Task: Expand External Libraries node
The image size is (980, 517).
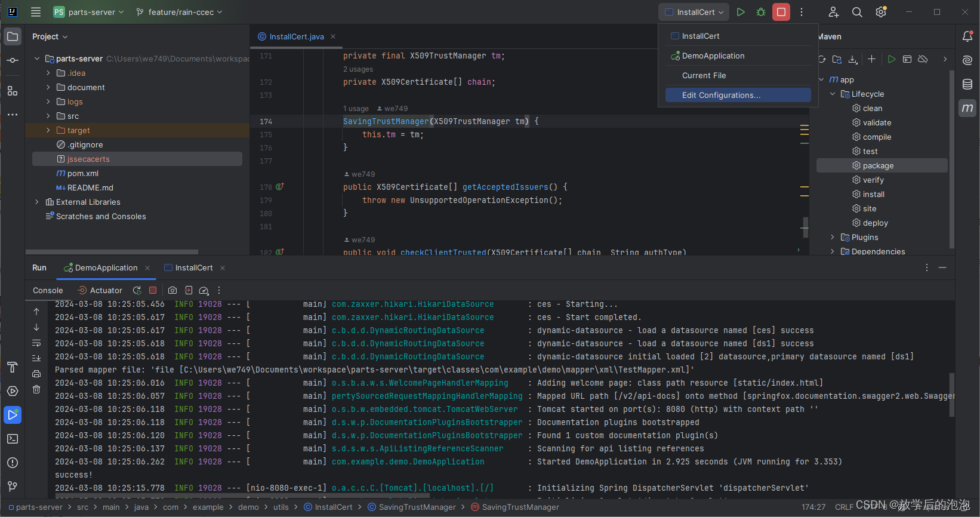Action: tap(37, 202)
